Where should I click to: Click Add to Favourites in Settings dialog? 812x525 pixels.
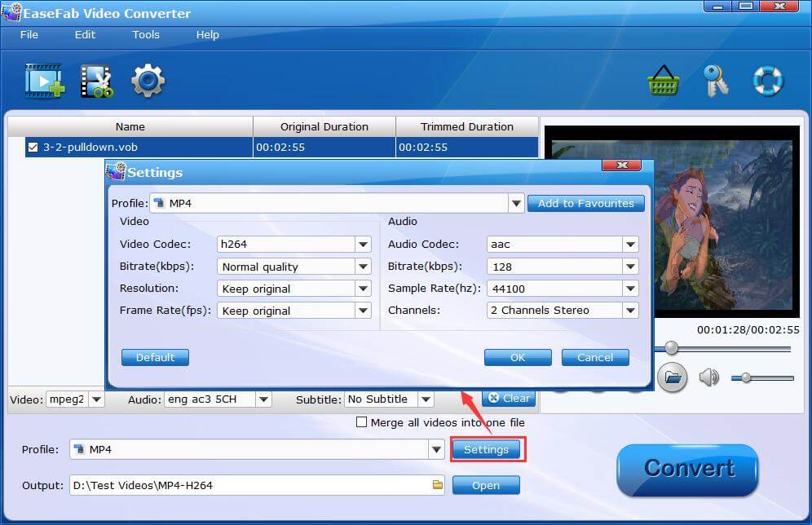586,203
